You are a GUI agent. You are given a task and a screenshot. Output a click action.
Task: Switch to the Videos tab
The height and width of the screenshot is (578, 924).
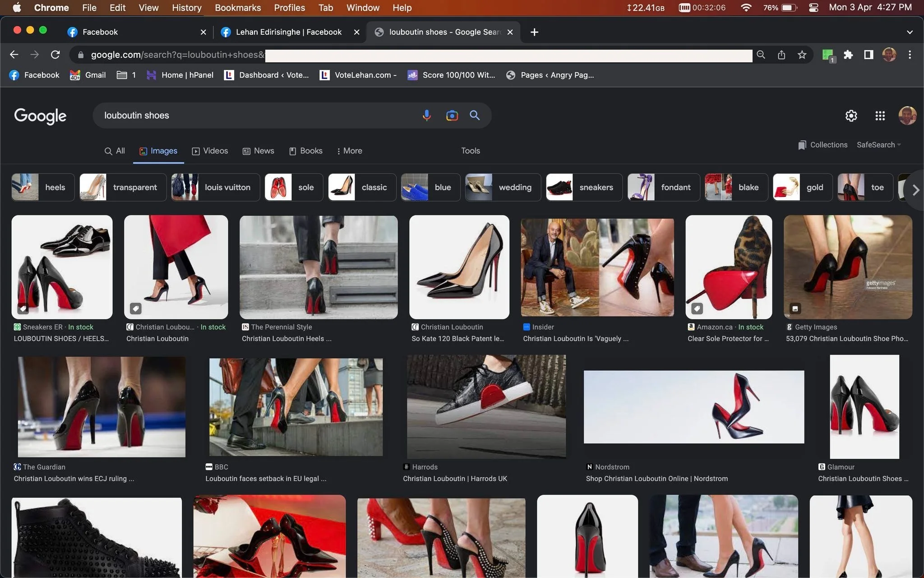coord(210,151)
